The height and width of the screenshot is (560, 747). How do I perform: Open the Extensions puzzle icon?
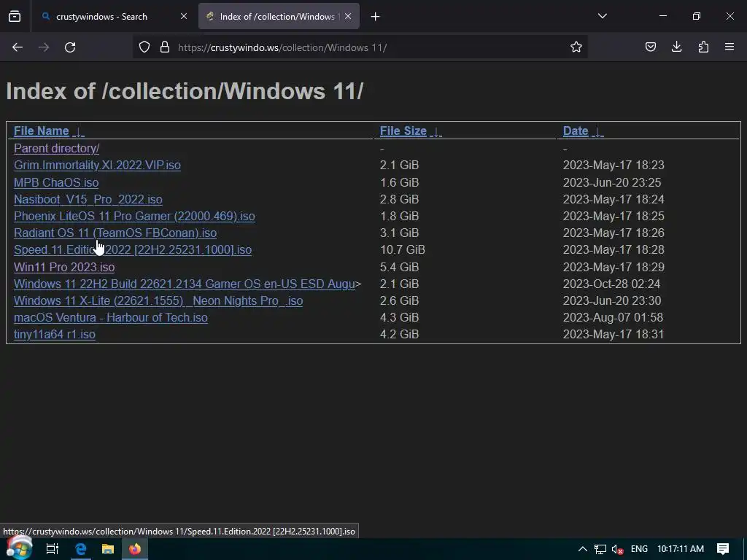tap(703, 47)
